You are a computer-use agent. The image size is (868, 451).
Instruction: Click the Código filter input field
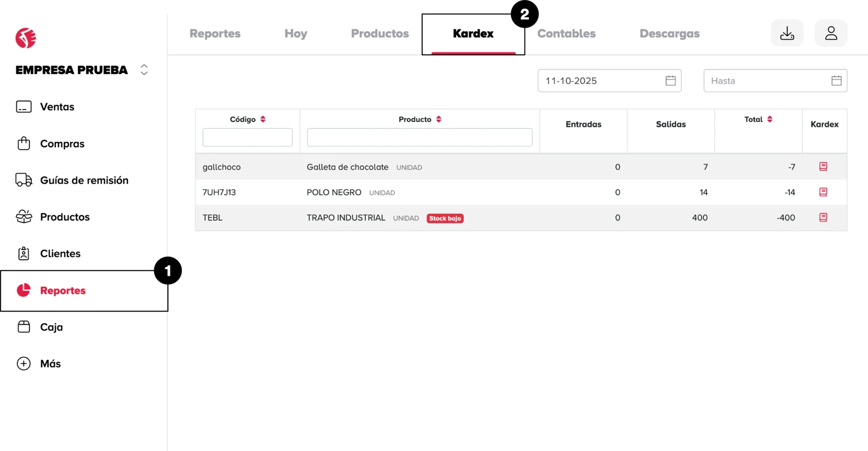point(247,138)
